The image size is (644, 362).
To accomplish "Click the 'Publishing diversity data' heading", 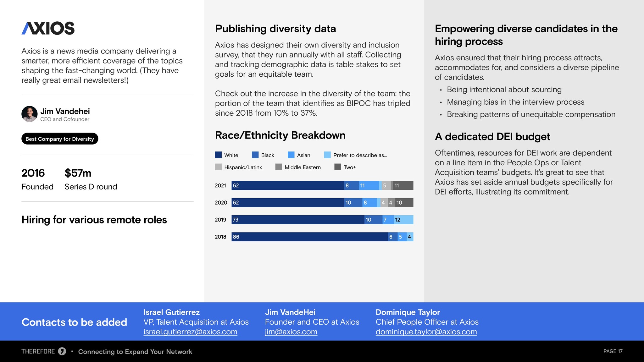I will pos(275,29).
